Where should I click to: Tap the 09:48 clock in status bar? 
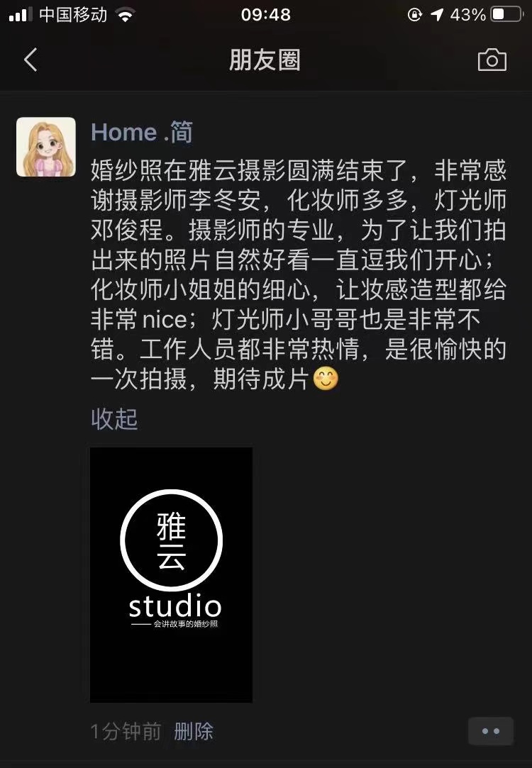[x=266, y=14]
